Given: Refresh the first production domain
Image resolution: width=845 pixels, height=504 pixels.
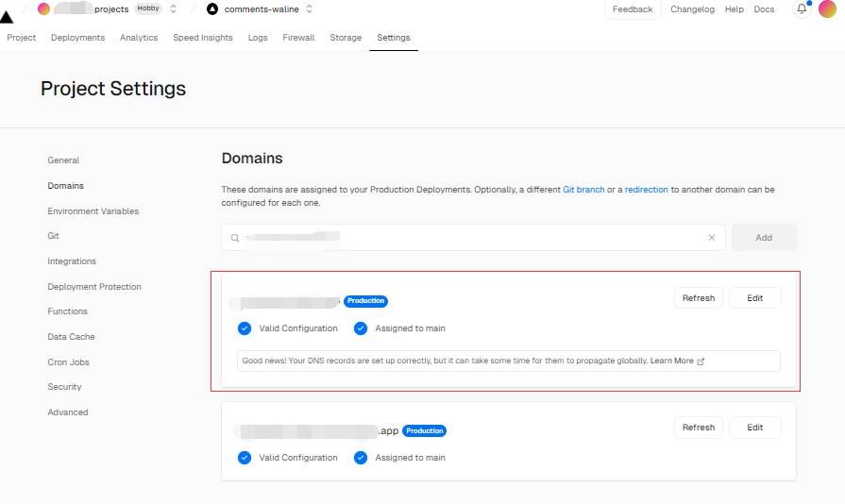Looking at the screenshot, I should pos(698,298).
